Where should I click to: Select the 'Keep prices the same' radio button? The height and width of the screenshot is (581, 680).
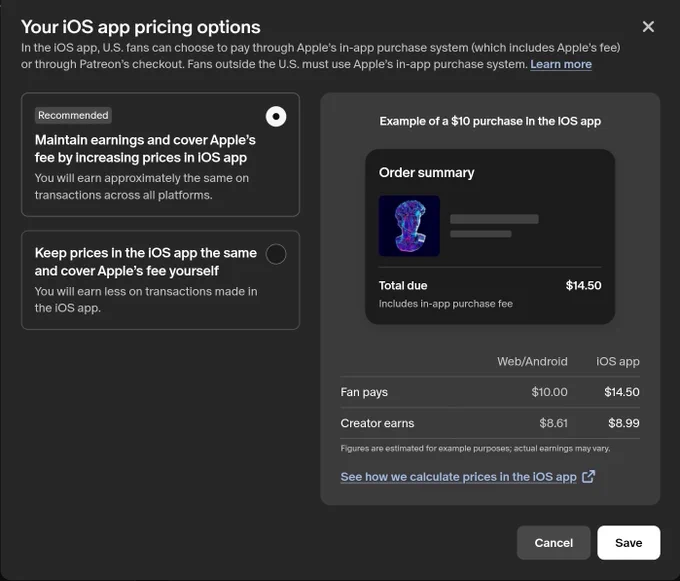pos(276,254)
